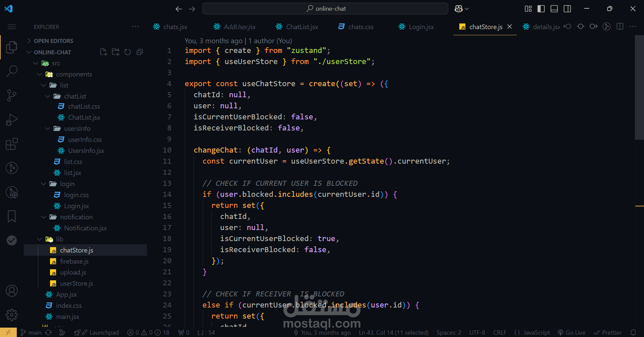Image resolution: width=644 pixels, height=337 pixels.
Task: Open previous revision of file
Action: [567, 26]
